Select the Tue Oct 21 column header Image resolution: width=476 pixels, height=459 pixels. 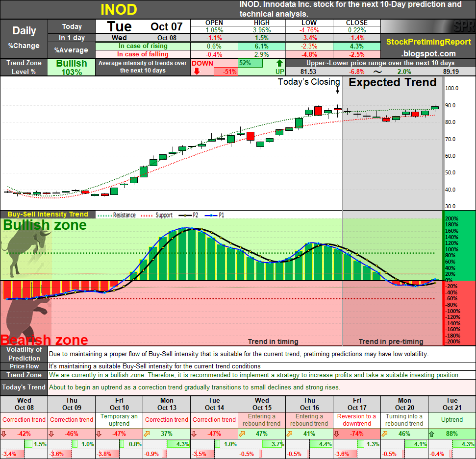point(452,404)
